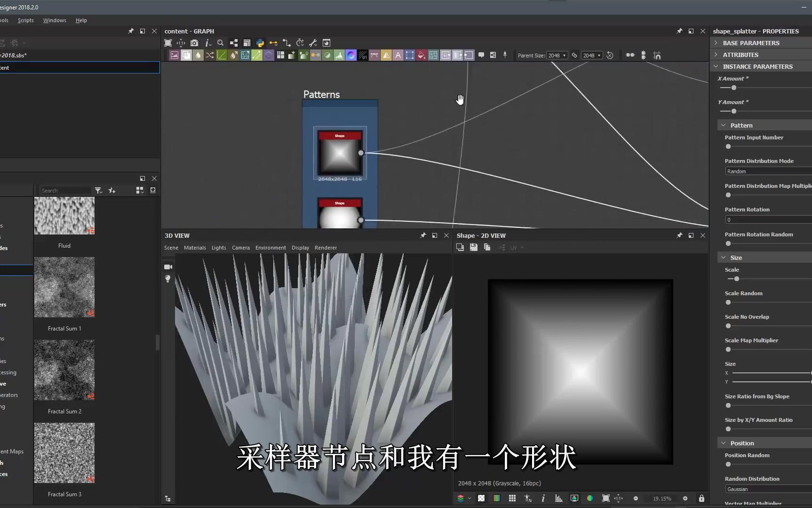Collapse the Position group

[x=724, y=443]
